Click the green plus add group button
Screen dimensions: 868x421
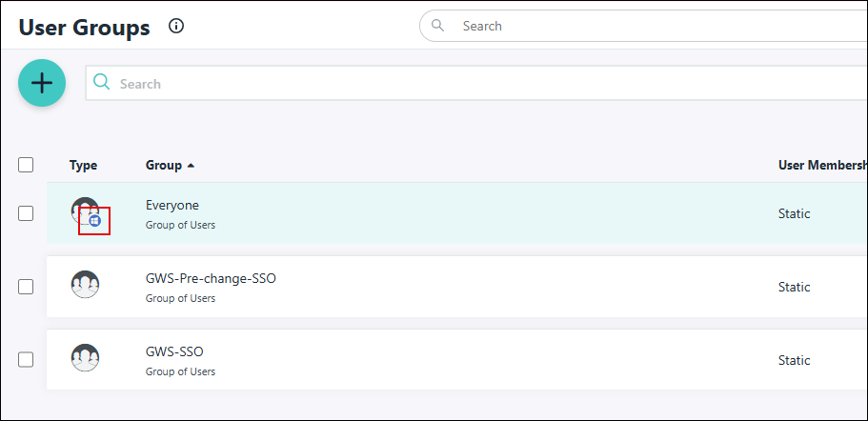tap(42, 83)
